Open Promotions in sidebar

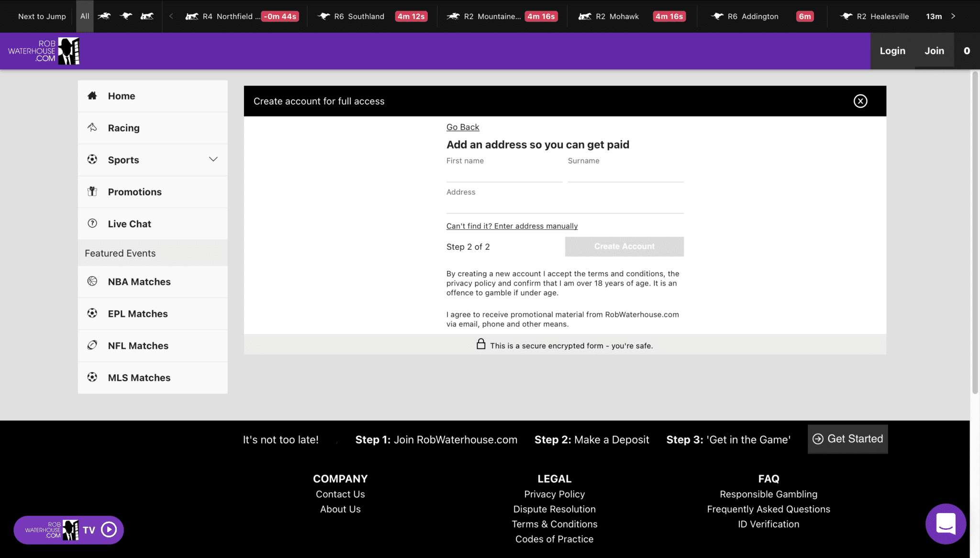click(153, 192)
